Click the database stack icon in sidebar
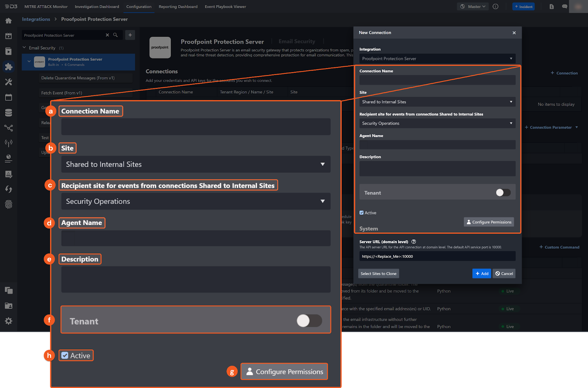Viewport: 588px width, 388px height. click(x=8, y=113)
